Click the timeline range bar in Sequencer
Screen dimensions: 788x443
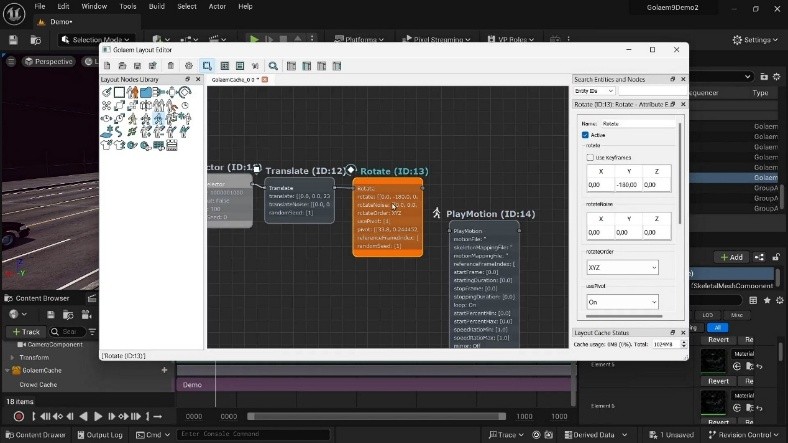tap(376, 416)
